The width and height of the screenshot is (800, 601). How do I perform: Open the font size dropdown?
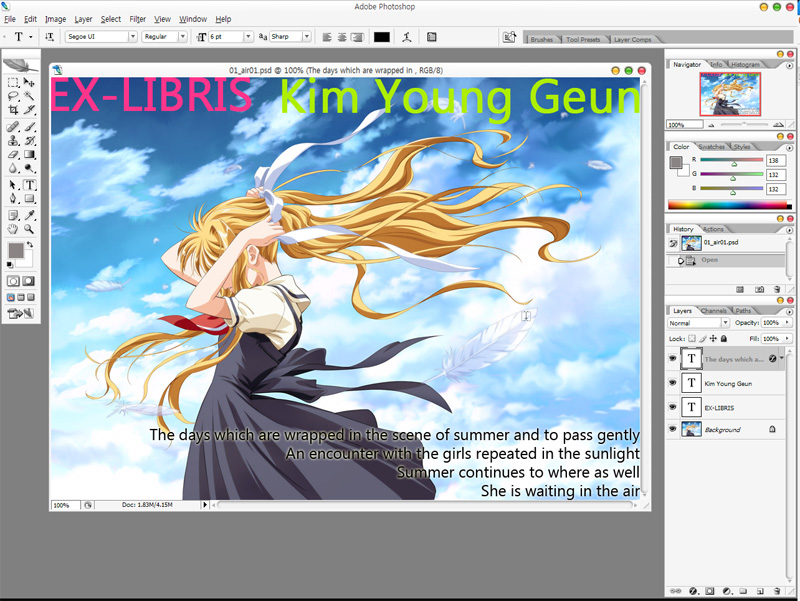tap(248, 37)
